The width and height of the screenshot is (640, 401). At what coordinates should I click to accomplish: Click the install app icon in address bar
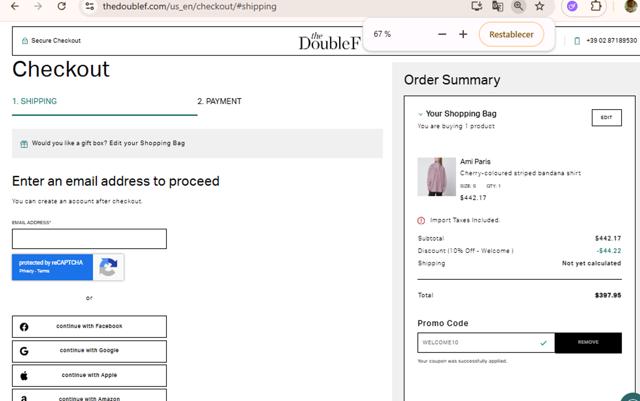tap(476, 6)
